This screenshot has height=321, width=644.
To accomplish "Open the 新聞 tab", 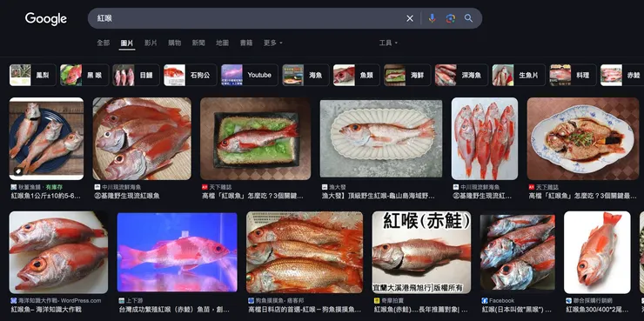I will point(198,43).
